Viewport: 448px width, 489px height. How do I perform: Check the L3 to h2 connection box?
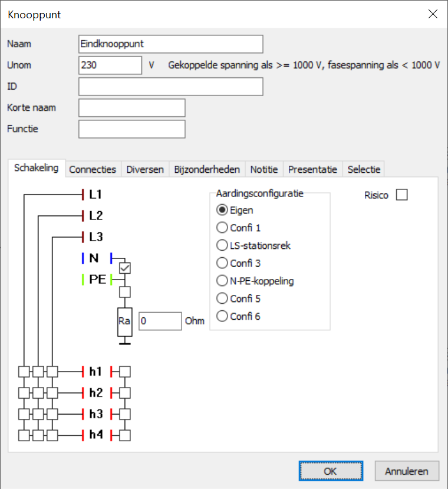point(52,393)
